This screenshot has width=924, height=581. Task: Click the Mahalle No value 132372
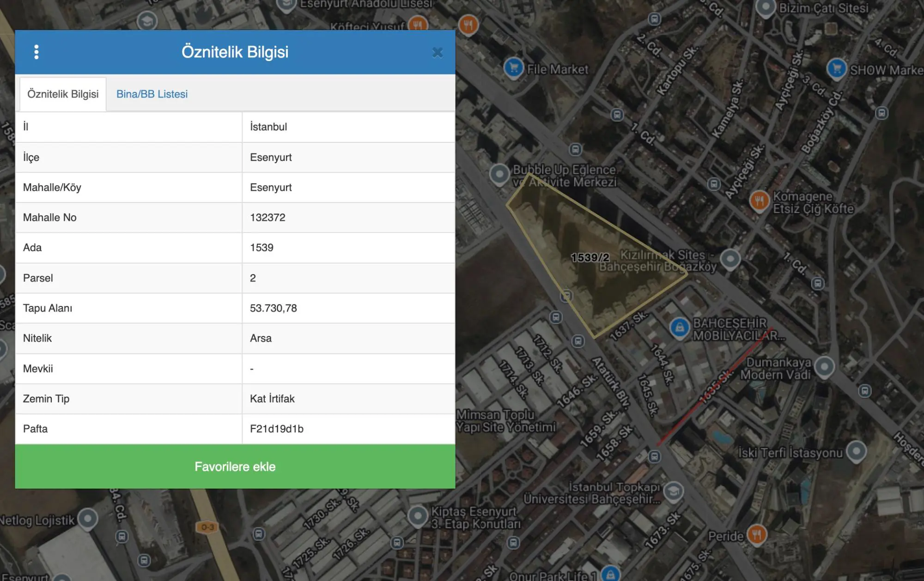coord(267,218)
